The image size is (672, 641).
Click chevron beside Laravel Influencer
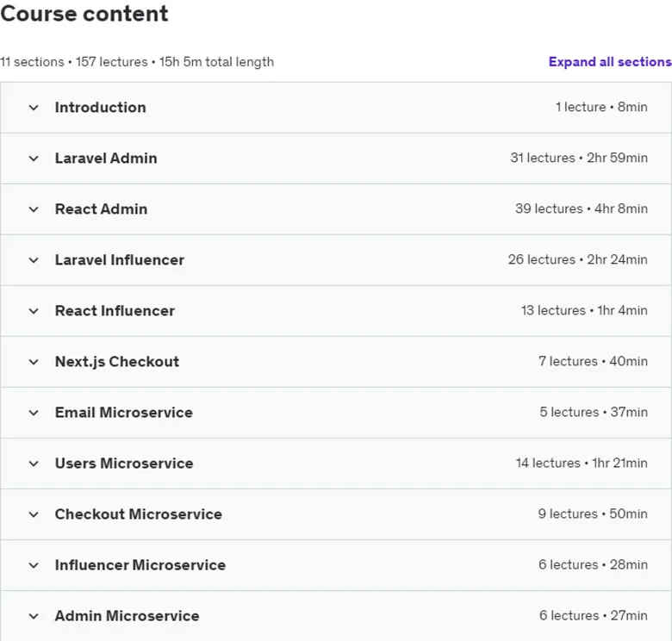click(x=34, y=260)
